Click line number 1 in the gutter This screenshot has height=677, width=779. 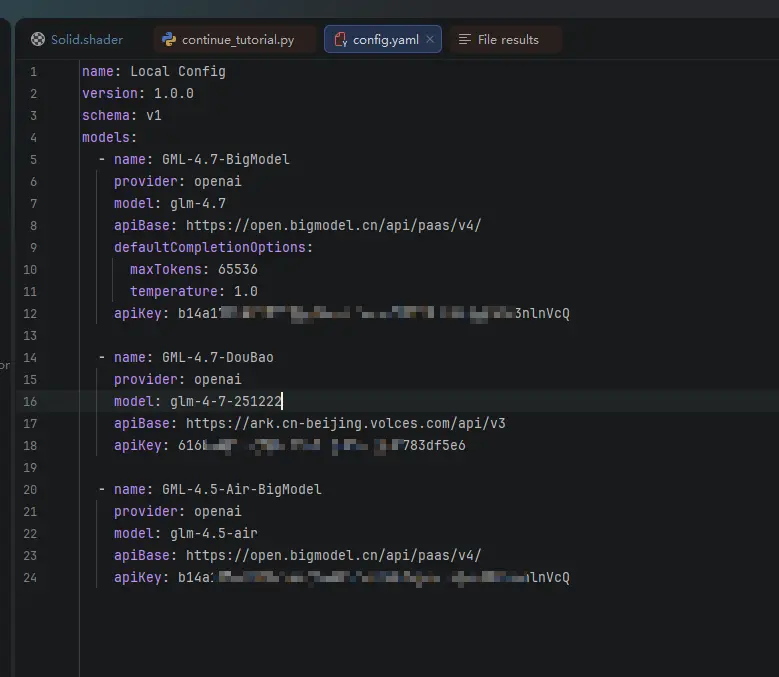click(x=33, y=72)
